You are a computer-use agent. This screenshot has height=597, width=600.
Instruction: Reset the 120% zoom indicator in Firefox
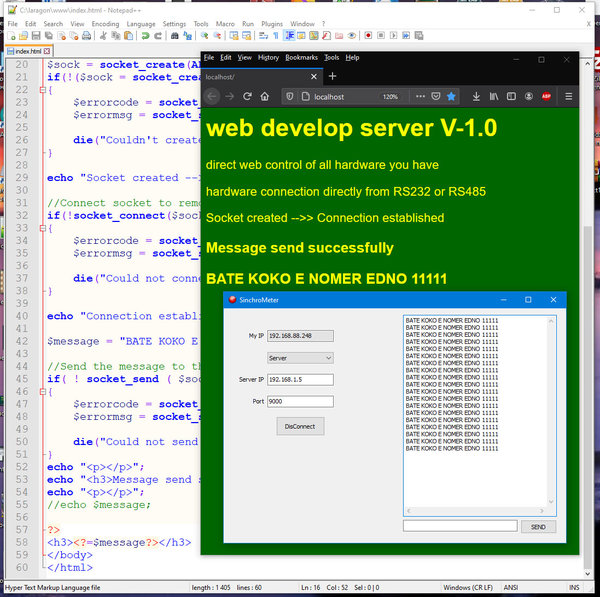pyautogui.click(x=390, y=97)
